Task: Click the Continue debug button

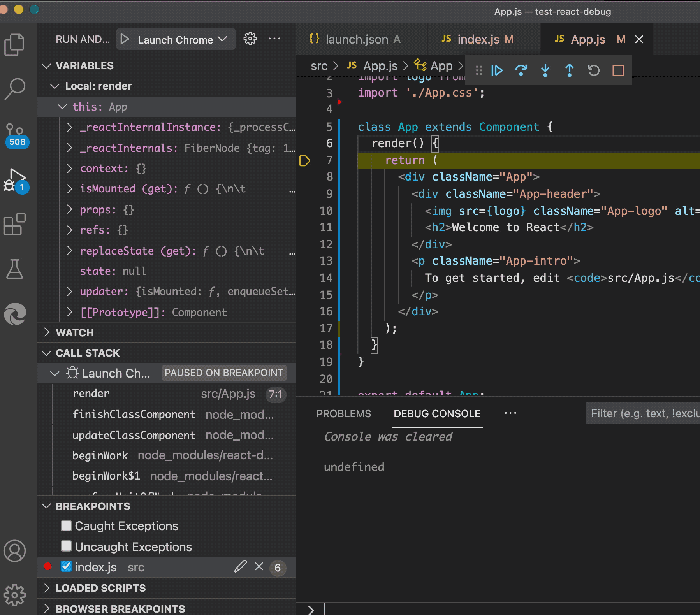Action: 497,70
